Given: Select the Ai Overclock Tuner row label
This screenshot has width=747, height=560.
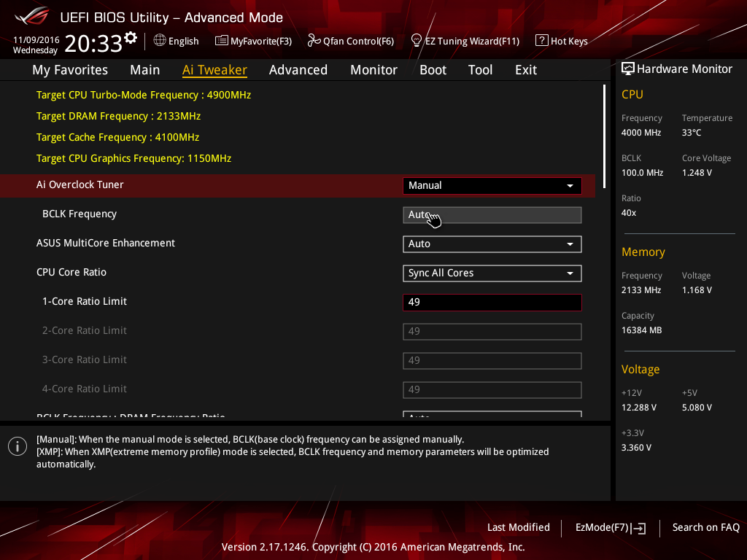Looking at the screenshot, I should [x=80, y=184].
